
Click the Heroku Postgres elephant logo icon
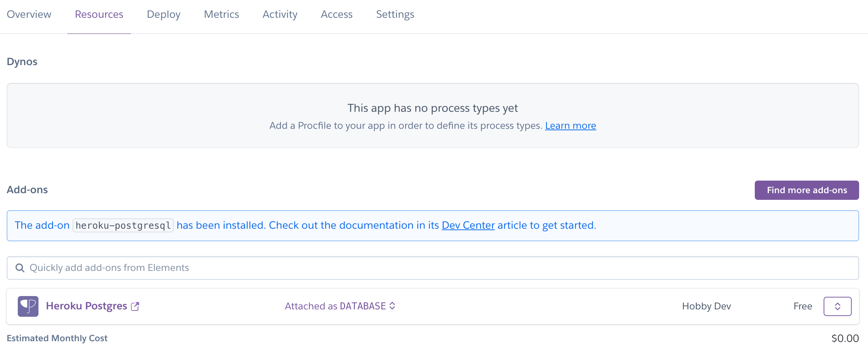28,306
